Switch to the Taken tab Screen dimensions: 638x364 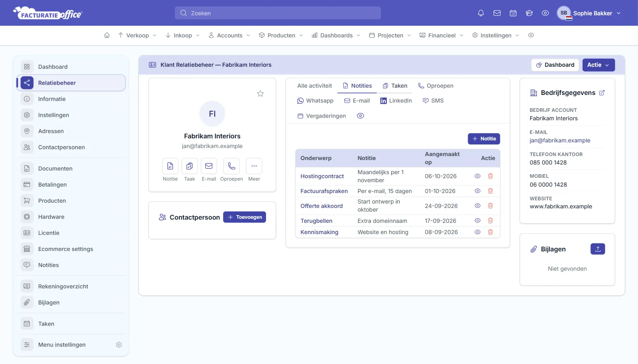395,86
